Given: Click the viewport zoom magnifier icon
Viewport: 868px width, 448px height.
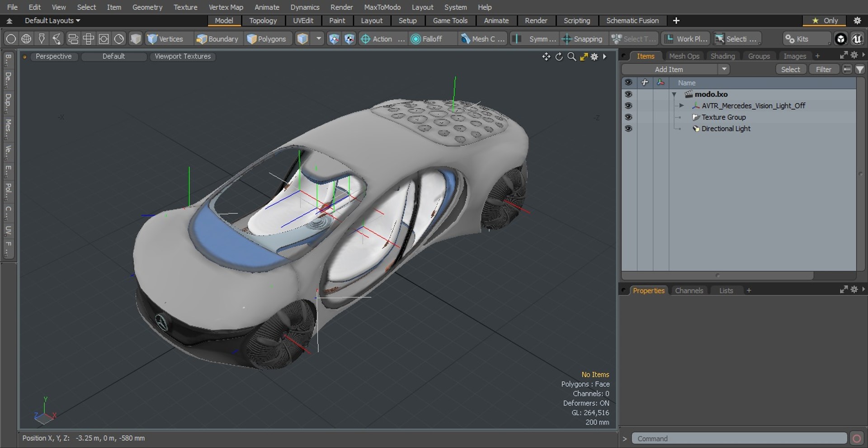Looking at the screenshot, I should coord(571,57).
